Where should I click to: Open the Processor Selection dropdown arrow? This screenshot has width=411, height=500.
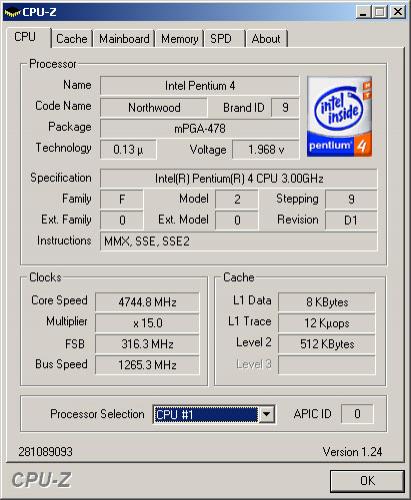[267, 414]
